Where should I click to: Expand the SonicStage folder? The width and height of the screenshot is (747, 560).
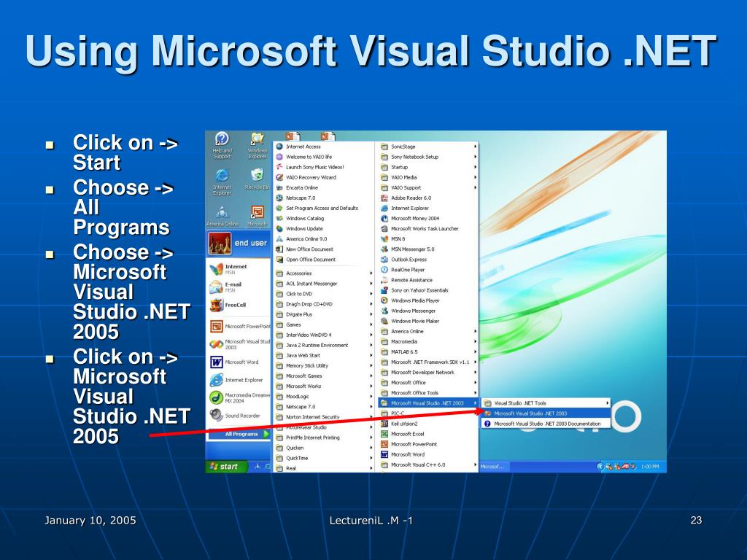pos(428,147)
